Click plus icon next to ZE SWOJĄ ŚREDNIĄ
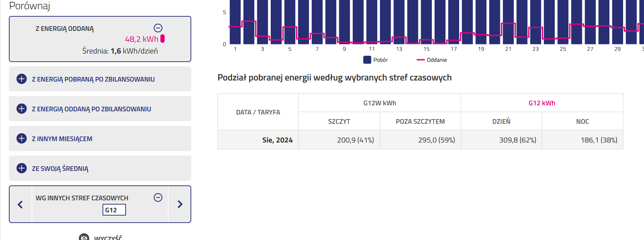The width and height of the screenshot is (644, 240). click(x=22, y=168)
